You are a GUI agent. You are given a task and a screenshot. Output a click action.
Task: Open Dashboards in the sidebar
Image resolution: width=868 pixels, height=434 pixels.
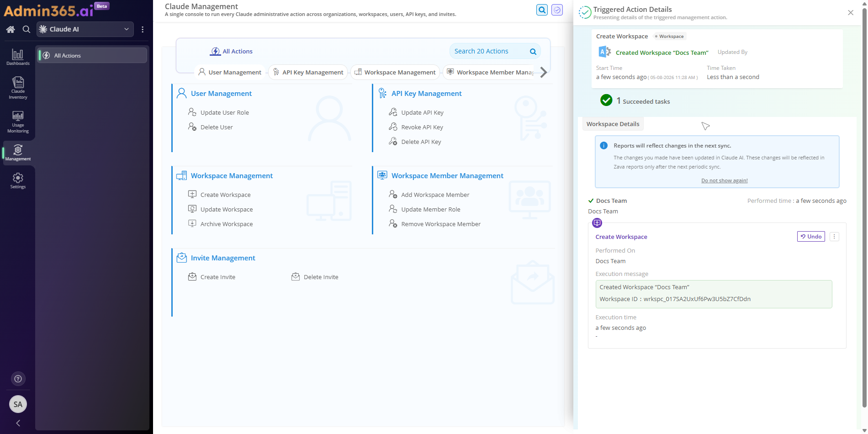click(18, 57)
